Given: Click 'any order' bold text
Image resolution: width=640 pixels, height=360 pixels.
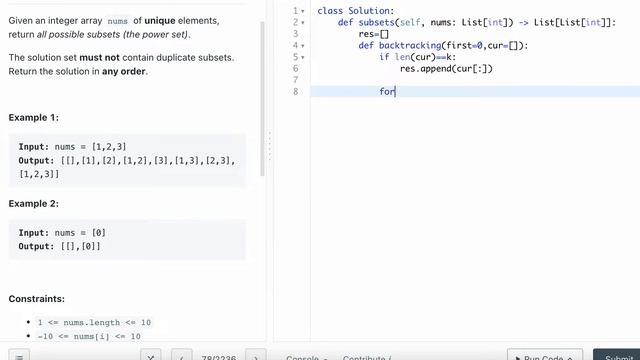Looking at the screenshot, I should point(124,71).
